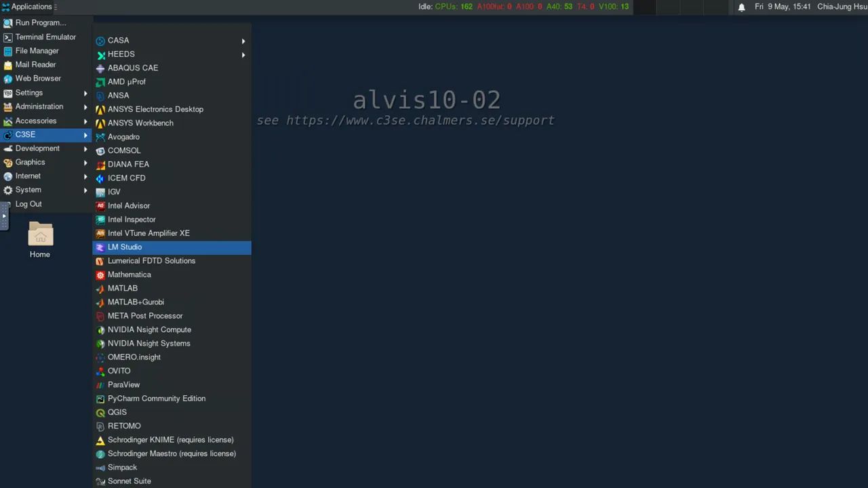This screenshot has width=868, height=488.
Task: Click the Intel Inspector icon
Action: (x=100, y=220)
